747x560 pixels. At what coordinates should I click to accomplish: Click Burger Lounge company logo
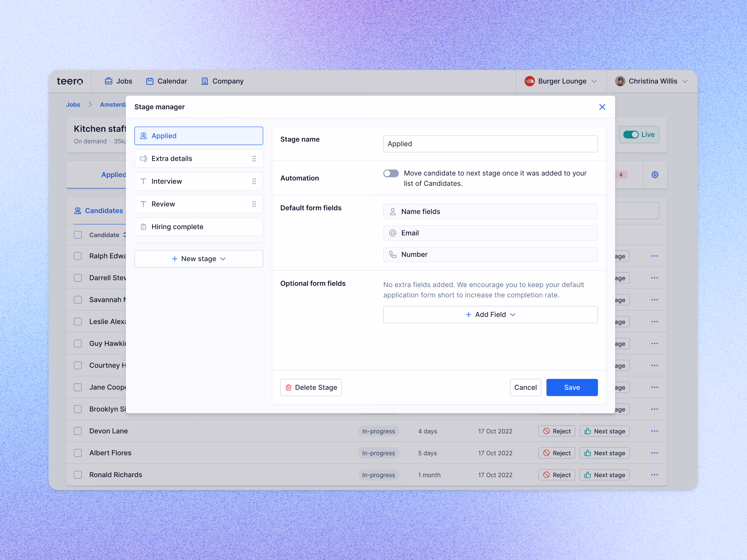point(529,81)
